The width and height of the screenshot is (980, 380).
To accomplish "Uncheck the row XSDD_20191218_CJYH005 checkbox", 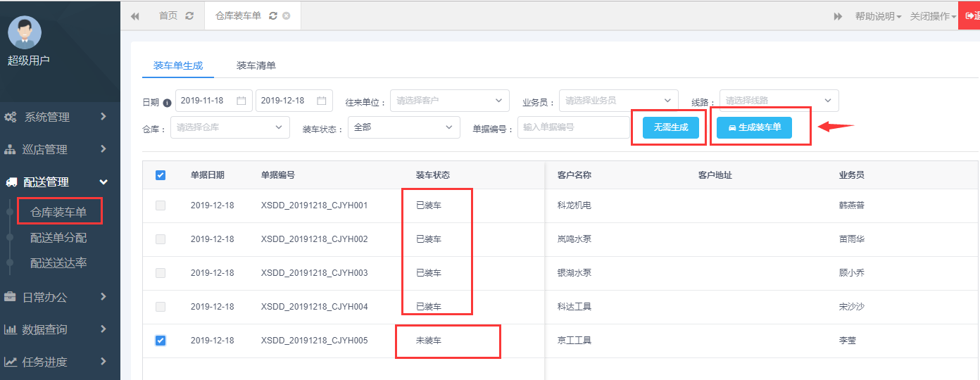I will pyautogui.click(x=161, y=341).
